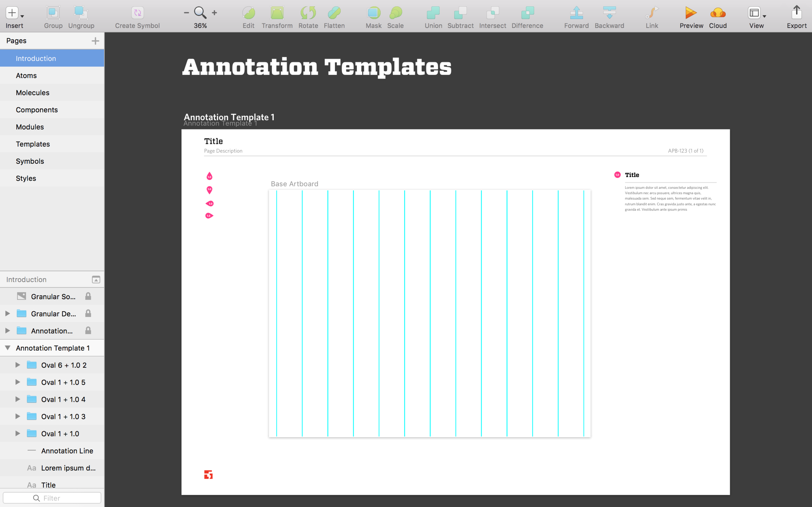Unlock the Granular So... image layer

(88, 297)
